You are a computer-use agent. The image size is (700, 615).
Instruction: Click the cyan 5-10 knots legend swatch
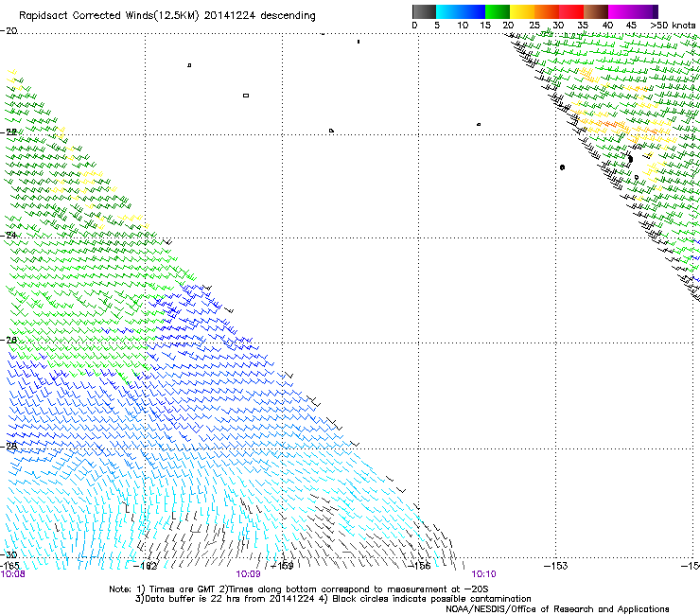[448, 11]
